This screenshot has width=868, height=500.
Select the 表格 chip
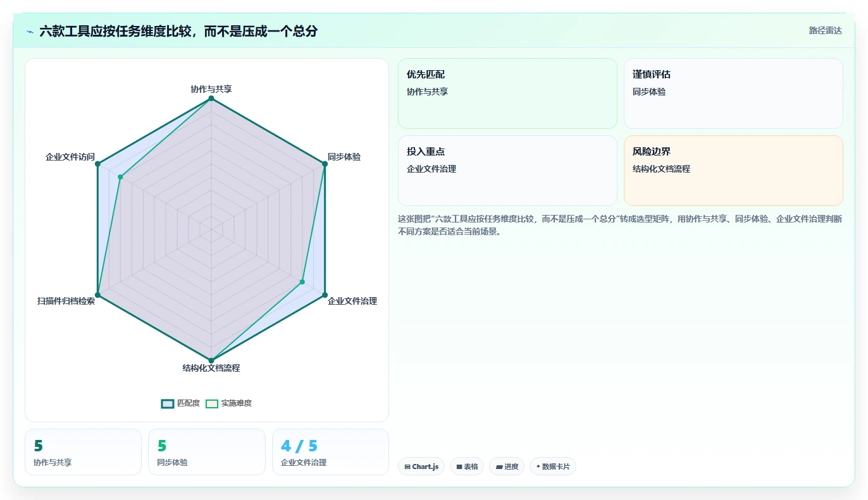[x=467, y=466]
